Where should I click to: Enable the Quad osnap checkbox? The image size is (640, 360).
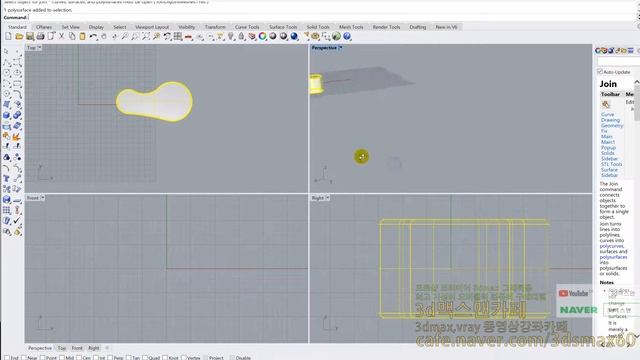tap(145, 358)
